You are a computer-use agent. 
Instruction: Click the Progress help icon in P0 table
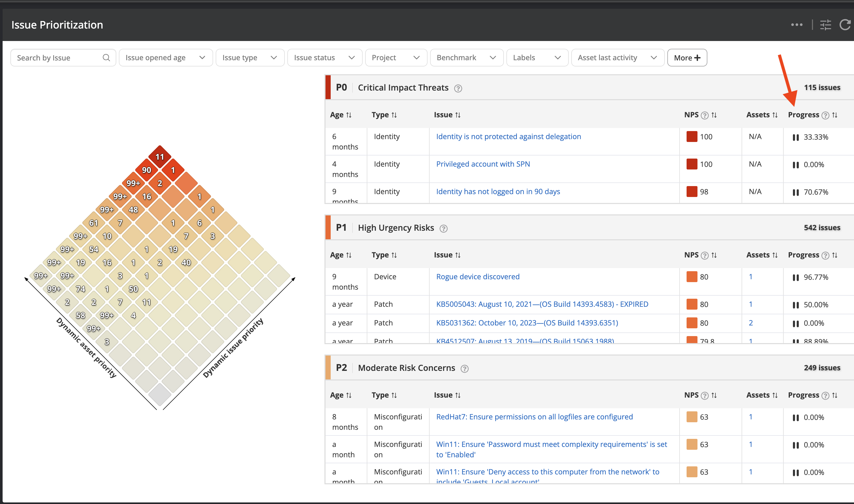coord(825,115)
